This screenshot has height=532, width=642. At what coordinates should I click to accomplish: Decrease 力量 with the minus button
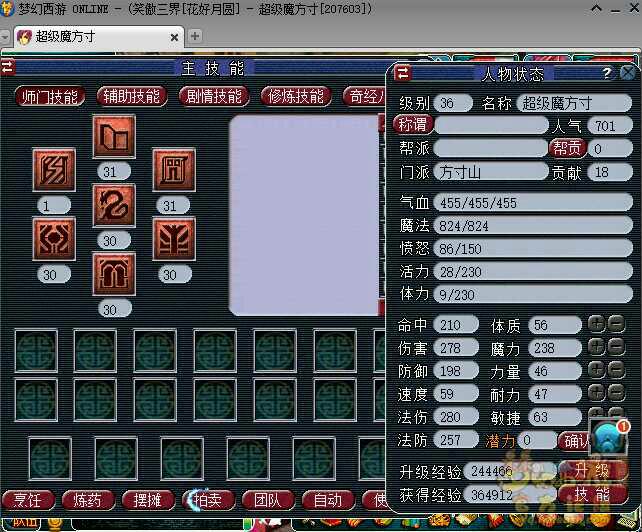click(616, 370)
